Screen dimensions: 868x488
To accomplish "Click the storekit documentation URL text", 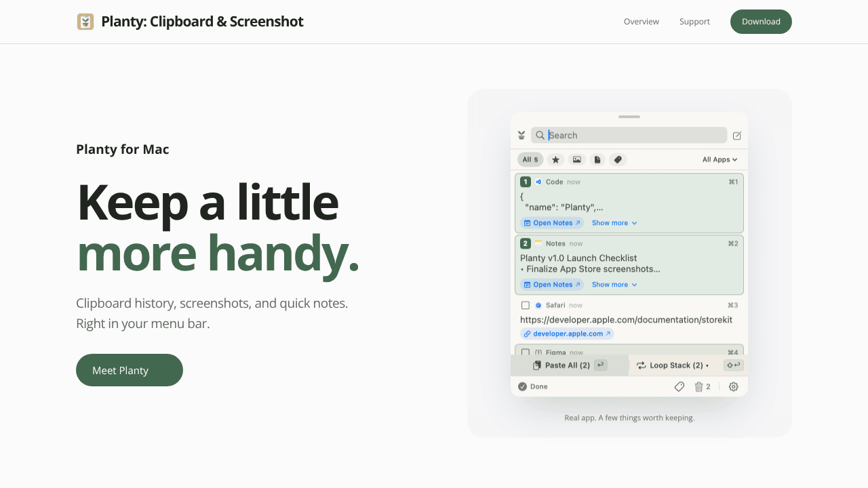I will 626,320.
